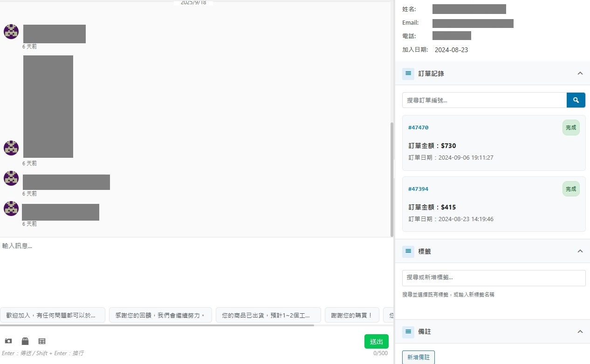Insert quick reply 歡迎加入，有任何問題都可以於...
The width and height of the screenshot is (590, 364).
pos(53,315)
